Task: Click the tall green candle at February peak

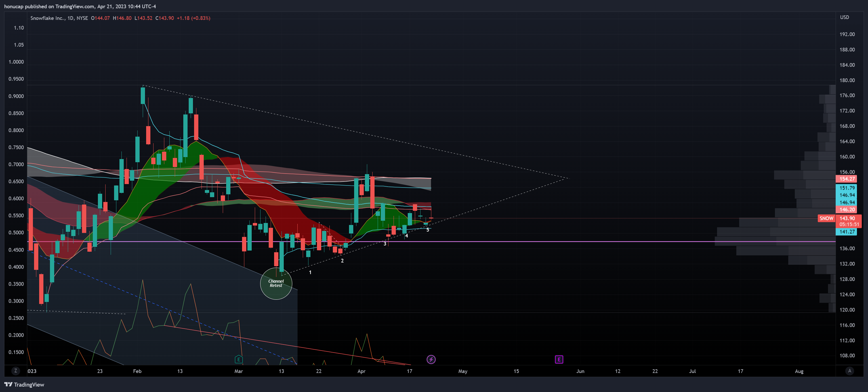Action: 143,95
